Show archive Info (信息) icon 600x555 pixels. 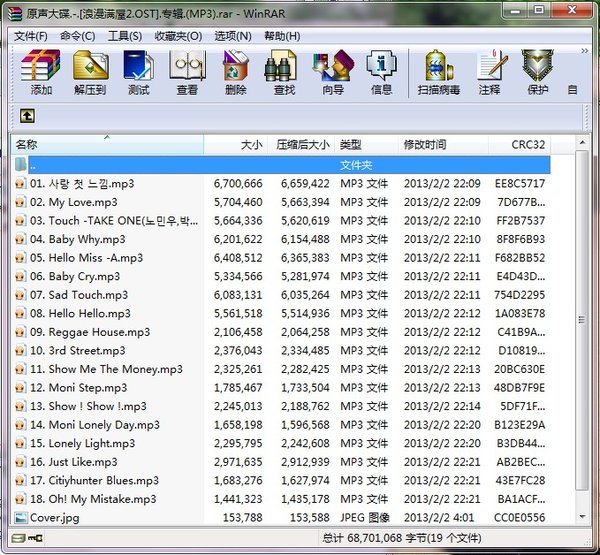tap(382, 72)
